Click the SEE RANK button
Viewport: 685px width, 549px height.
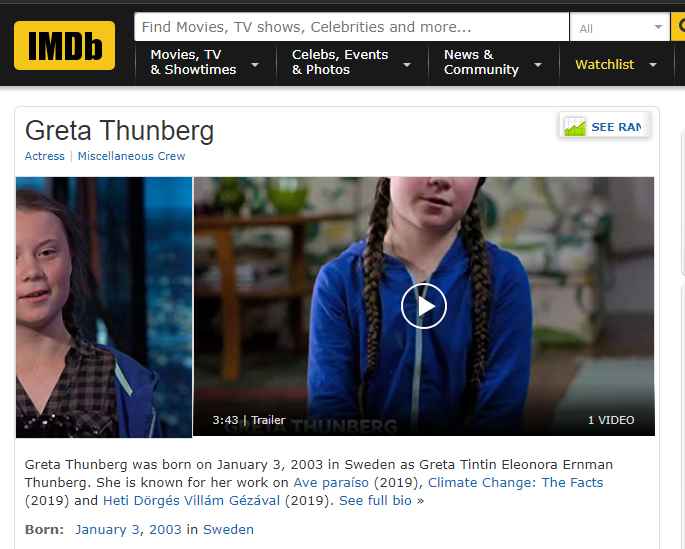coord(605,127)
